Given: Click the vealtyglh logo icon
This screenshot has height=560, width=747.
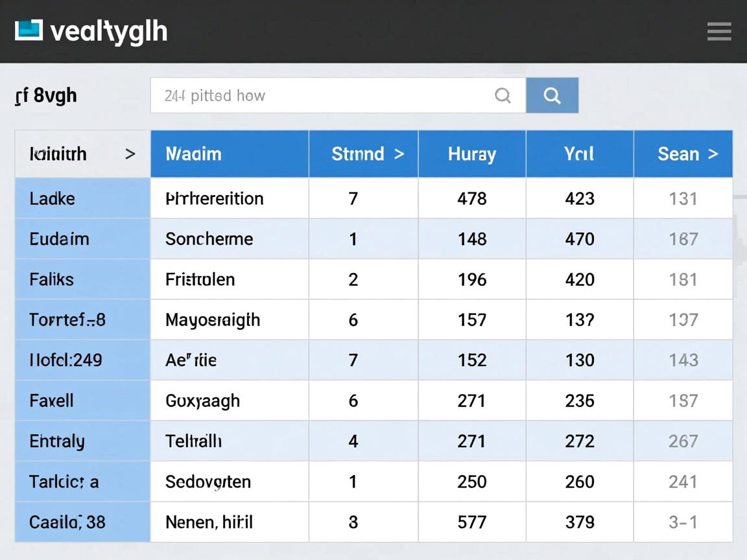Looking at the screenshot, I should coord(29,30).
